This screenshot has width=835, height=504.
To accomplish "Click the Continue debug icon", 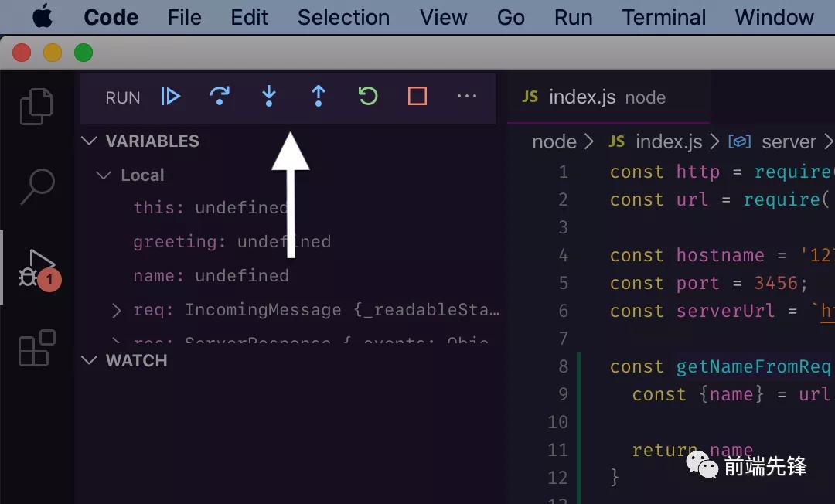I will click(x=171, y=97).
